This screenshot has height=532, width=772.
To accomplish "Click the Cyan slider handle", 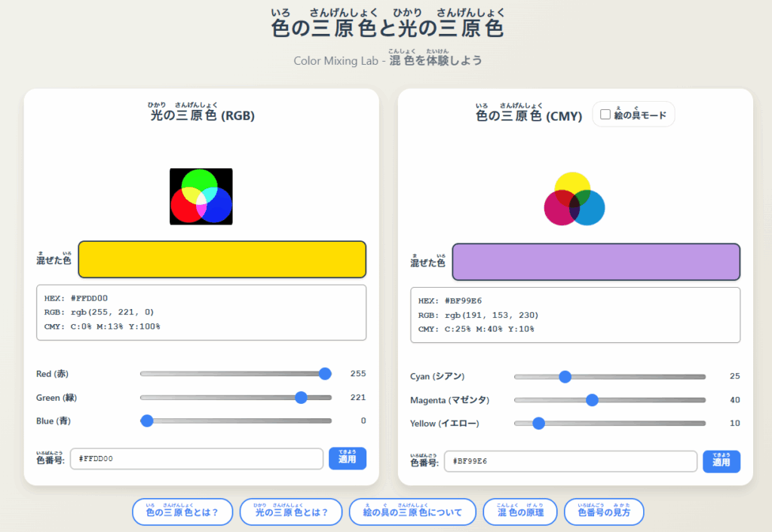I will (565, 377).
